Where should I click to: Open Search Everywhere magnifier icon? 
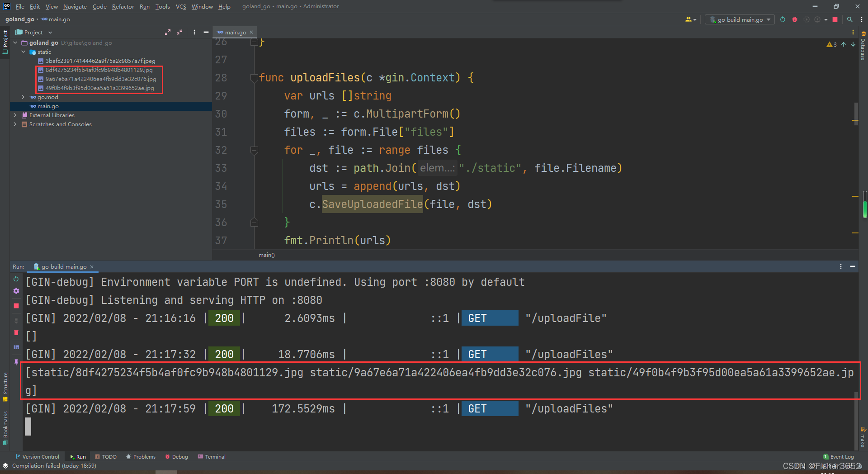point(850,19)
